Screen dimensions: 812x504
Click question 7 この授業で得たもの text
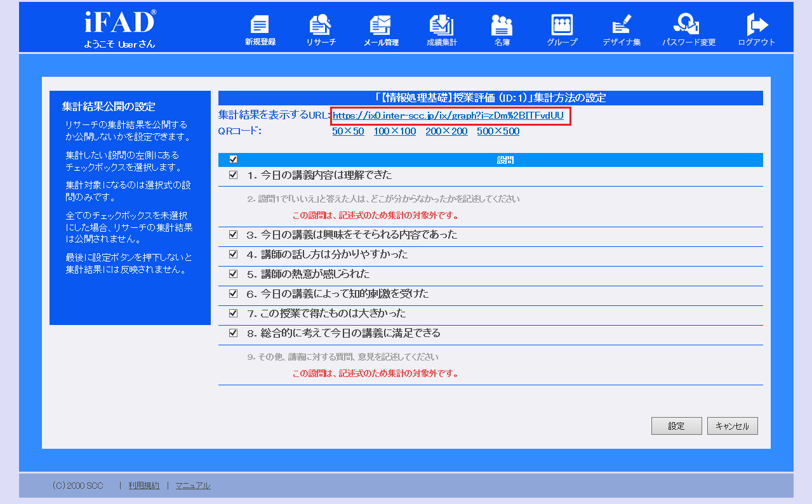coord(326,313)
